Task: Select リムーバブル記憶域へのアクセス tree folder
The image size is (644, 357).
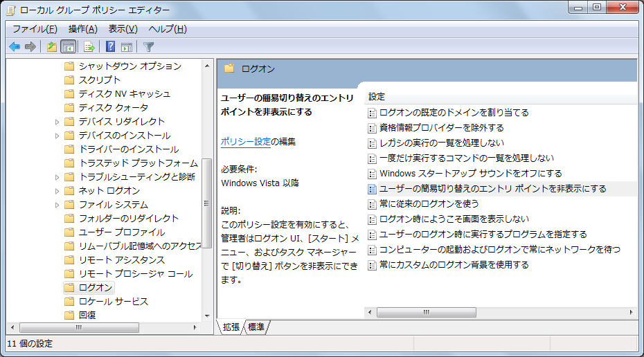Action: pos(139,246)
